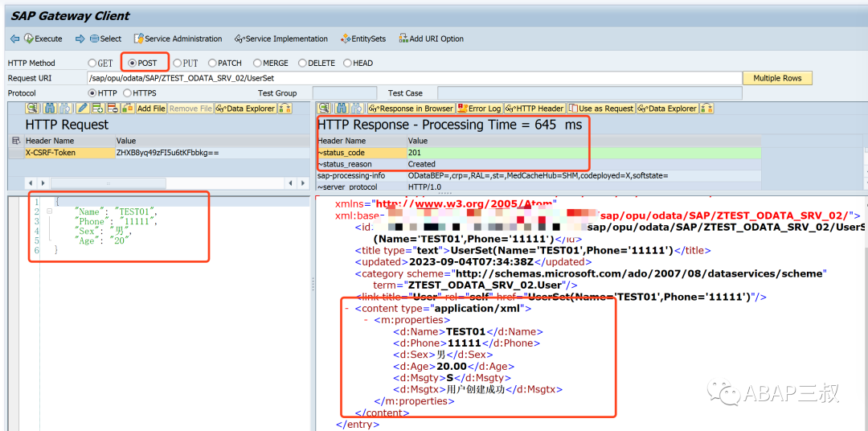Click the ~status_reason row
The height and width of the screenshot is (431, 868).
tap(538, 164)
